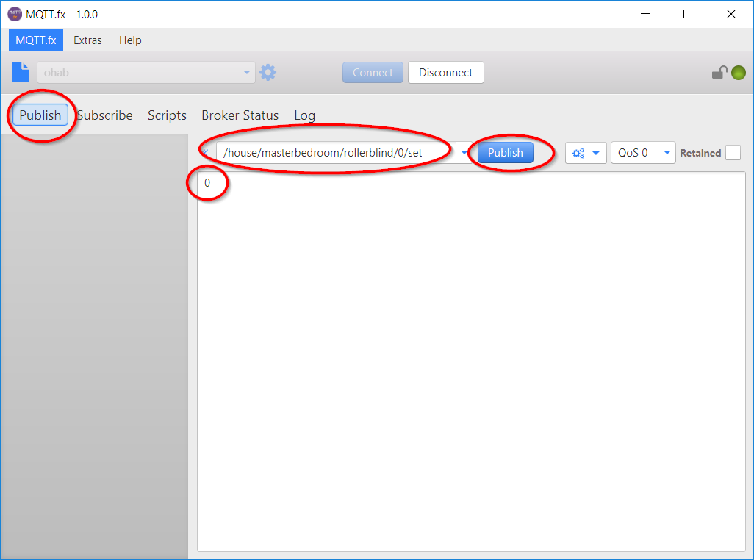Open connection settings gear icon

tap(268, 73)
